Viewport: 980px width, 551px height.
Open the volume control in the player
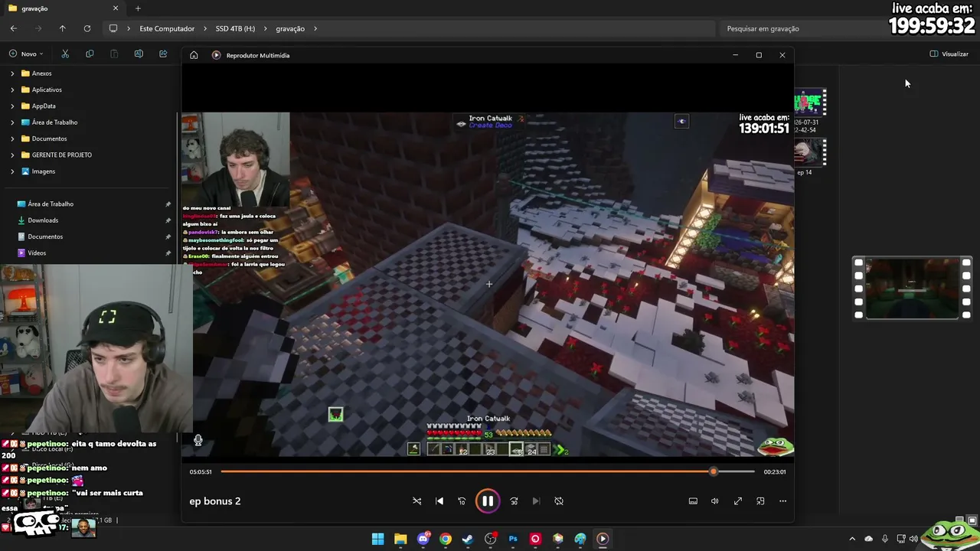[715, 501]
